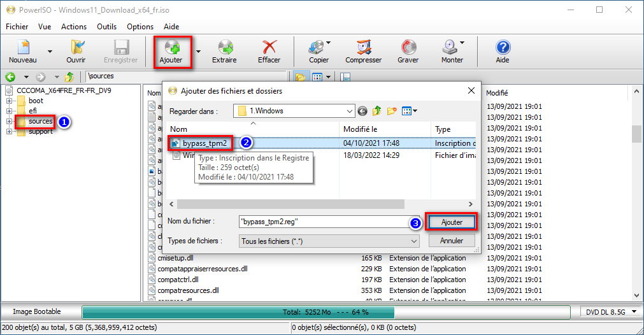
Task: Click the Compresser toolbar icon
Action: pos(363,48)
